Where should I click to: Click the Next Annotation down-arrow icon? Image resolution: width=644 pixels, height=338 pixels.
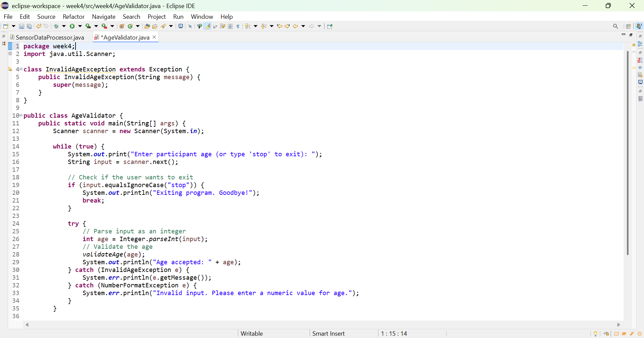coord(248,26)
